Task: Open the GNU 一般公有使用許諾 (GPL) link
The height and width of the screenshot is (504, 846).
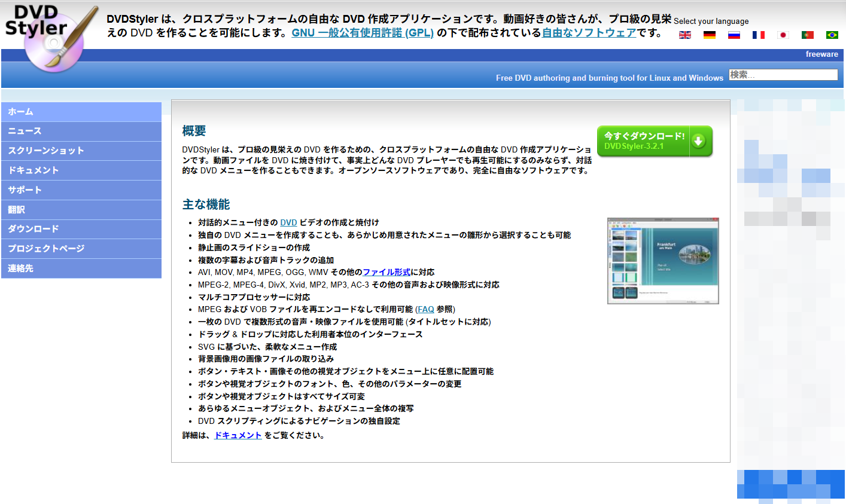Action: 362,33
